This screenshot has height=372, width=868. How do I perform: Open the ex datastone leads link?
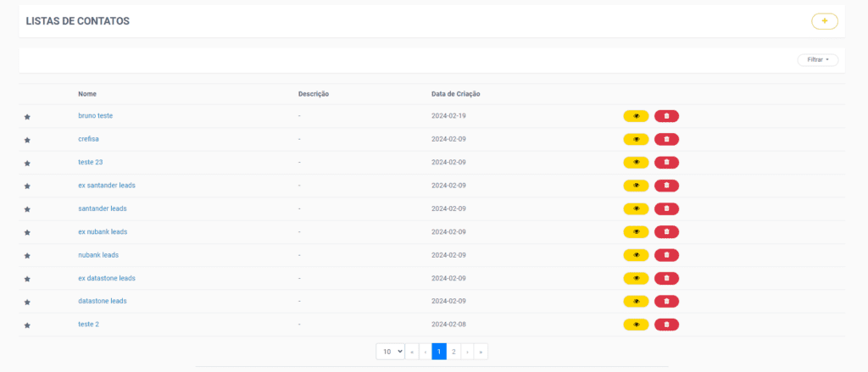tap(107, 278)
